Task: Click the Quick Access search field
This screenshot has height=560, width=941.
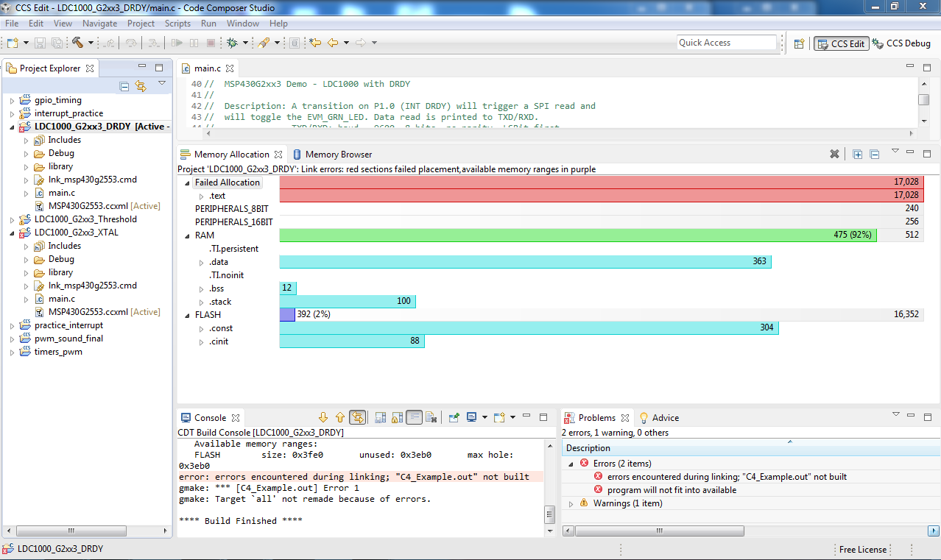Action: pyautogui.click(x=726, y=43)
